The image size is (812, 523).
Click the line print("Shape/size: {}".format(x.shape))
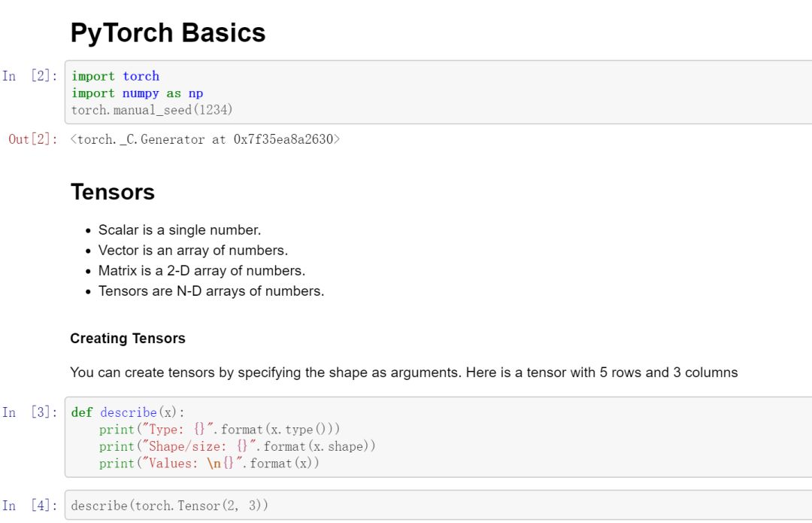click(x=237, y=446)
